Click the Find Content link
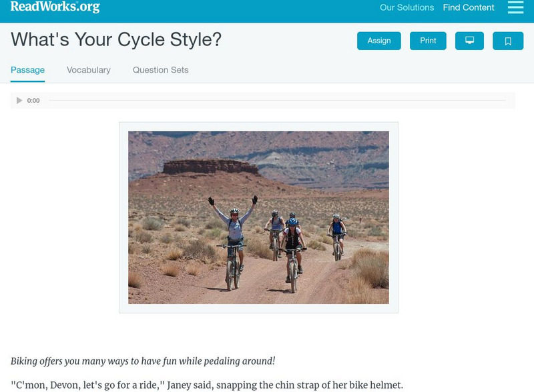This screenshot has width=534, height=392. [469, 8]
